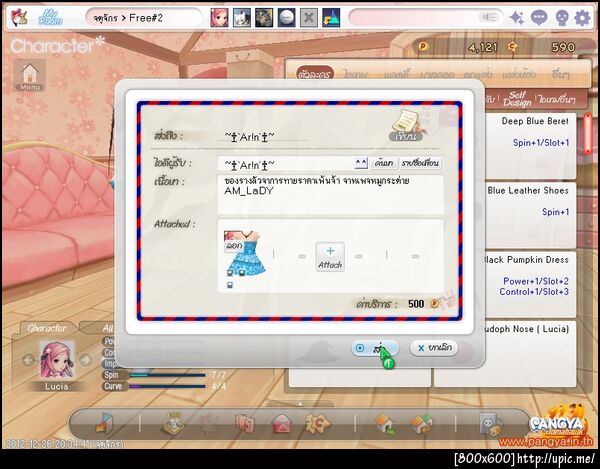600x469 pixels.
Task: Switch to the แต่งห้อง tab
Action: click(x=519, y=74)
